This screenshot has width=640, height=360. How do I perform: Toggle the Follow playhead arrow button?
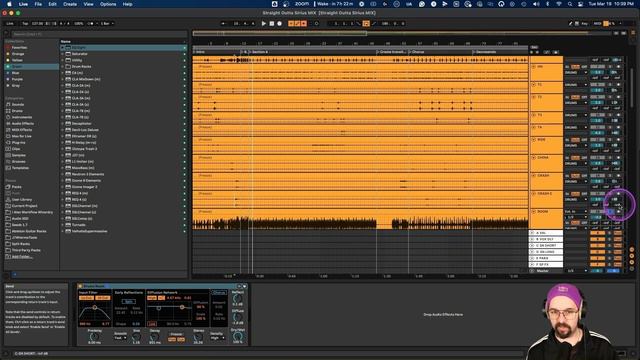(x=223, y=24)
